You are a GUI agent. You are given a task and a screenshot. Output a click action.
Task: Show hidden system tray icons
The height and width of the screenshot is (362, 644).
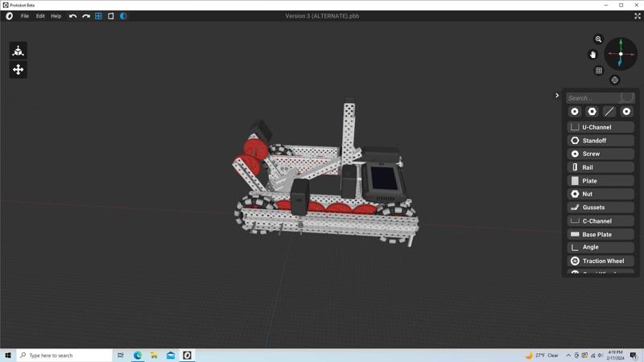[x=568, y=356]
